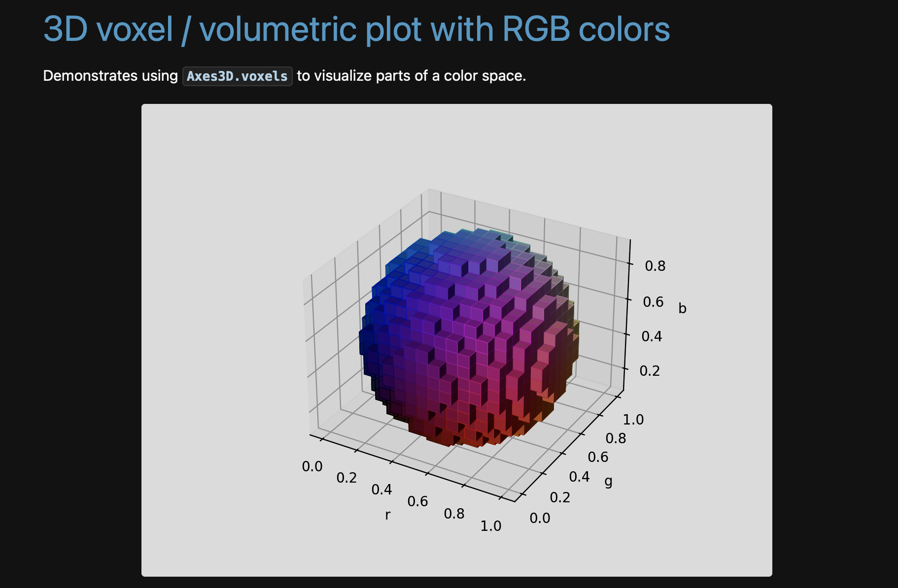
Task: Select the 'g' axis label
Action: coord(608,481)
